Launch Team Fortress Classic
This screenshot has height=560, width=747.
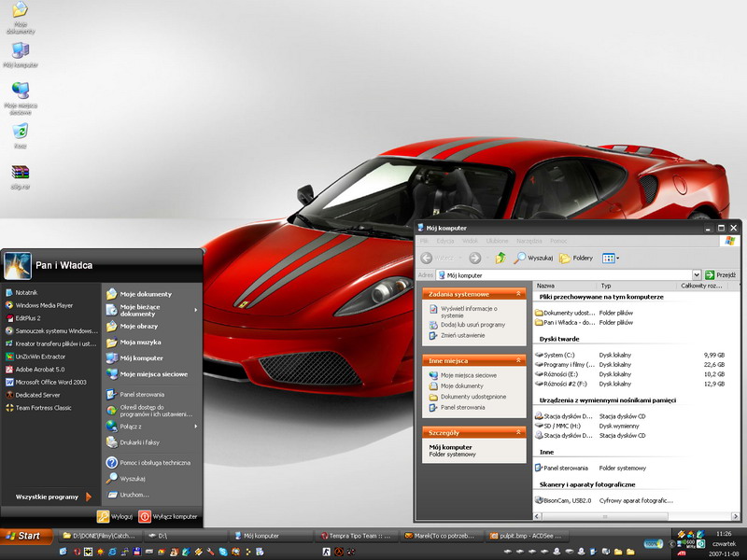click(43, 408)
